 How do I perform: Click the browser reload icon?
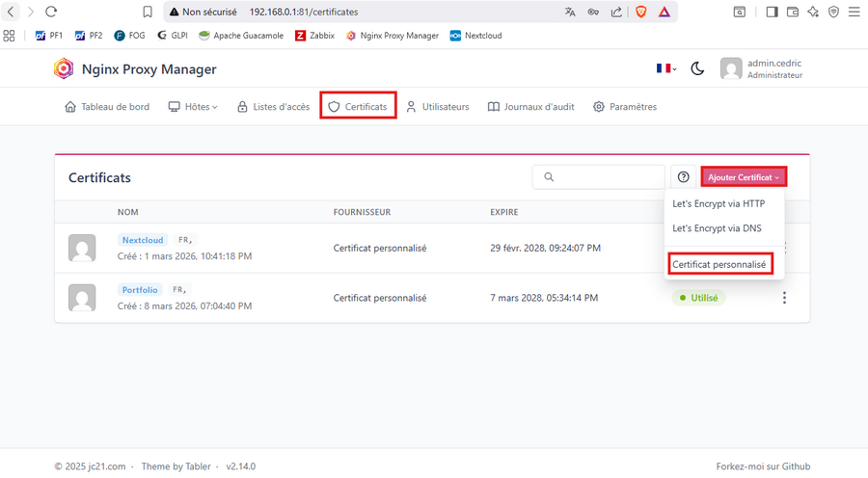click(51, 13)
